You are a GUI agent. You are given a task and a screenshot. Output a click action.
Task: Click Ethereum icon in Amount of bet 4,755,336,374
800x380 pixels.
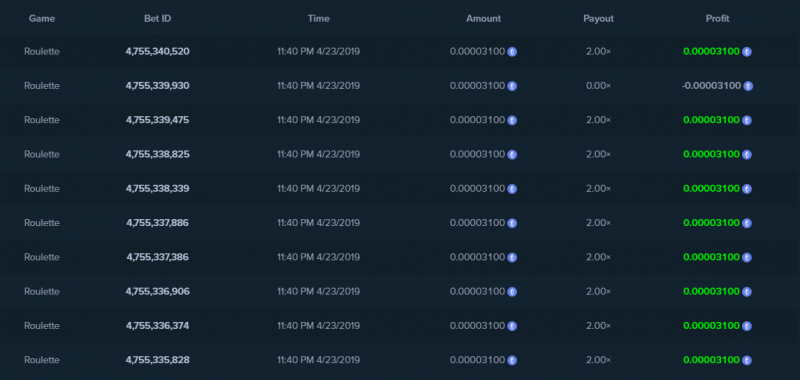coord(512,325)
